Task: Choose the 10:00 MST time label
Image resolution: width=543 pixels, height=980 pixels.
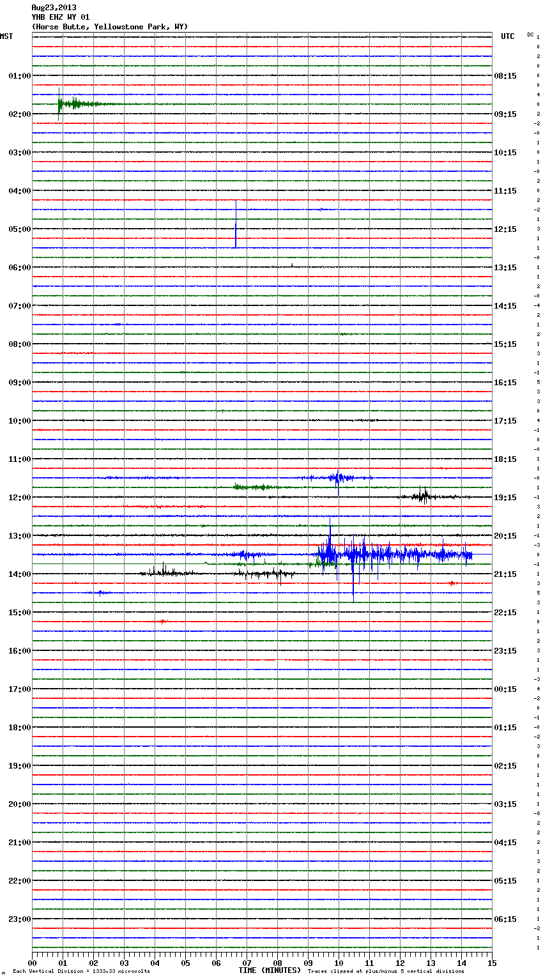Action: 20,421
